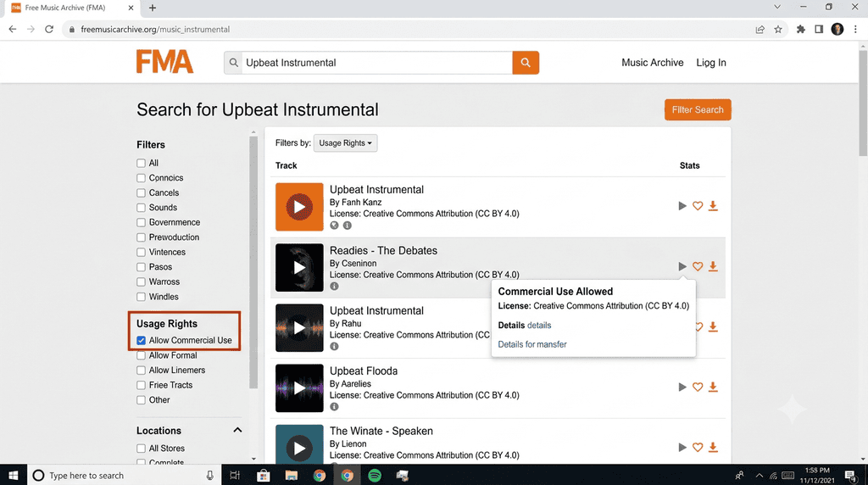Image resolution: width=868 pixels, height=485 pixels.
Task: Check the Allow Formal checkbox
Action: 142,355
